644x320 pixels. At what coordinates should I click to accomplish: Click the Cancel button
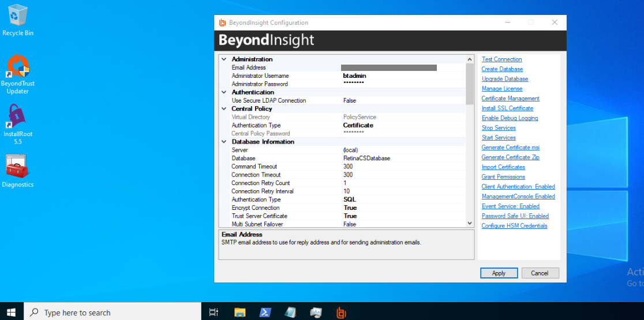(x=540, y=273)
